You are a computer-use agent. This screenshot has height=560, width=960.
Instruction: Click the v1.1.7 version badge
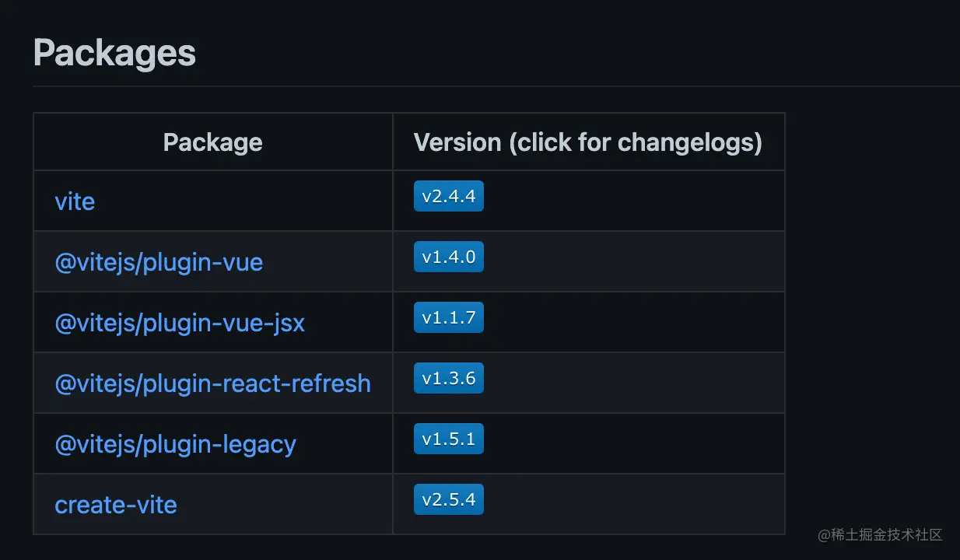[x=448, y=317]
